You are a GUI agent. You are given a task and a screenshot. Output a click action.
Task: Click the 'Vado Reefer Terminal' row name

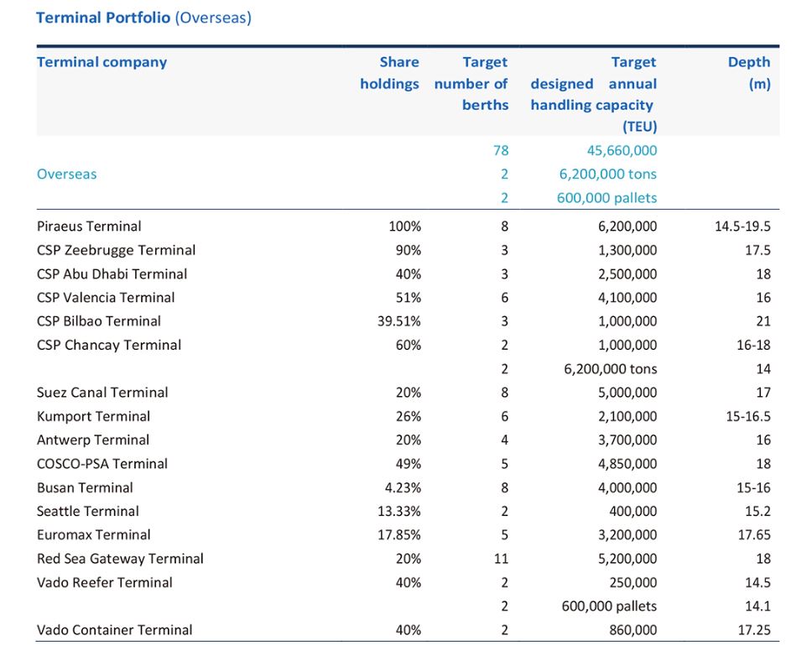105,583
